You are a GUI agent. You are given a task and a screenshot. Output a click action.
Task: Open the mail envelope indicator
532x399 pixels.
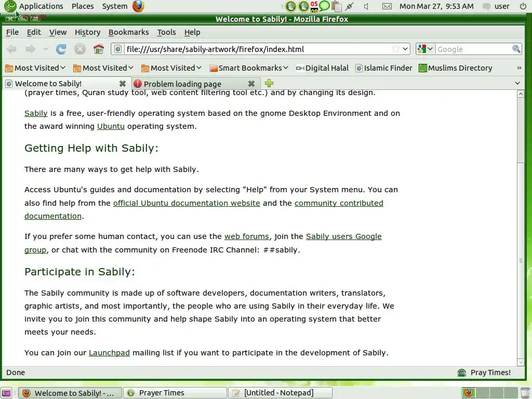[x=387, y=6]
